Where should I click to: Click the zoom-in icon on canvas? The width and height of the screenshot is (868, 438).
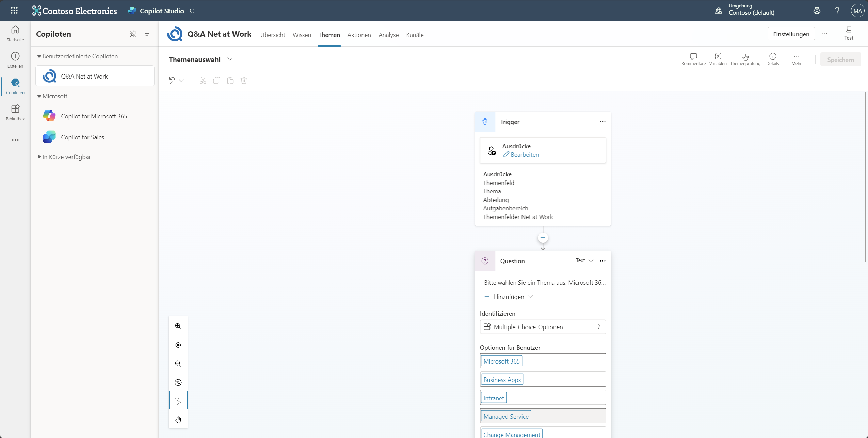coord(178,326)
